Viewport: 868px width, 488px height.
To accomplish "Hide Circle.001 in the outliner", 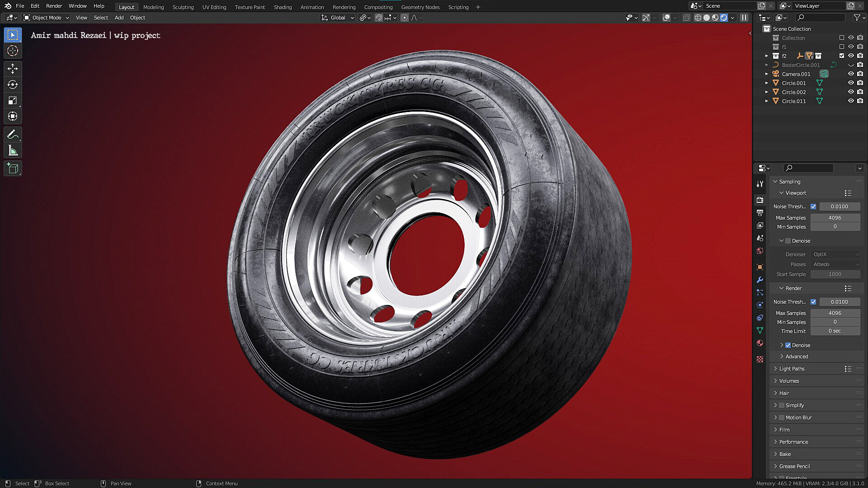I will (851, 83).
